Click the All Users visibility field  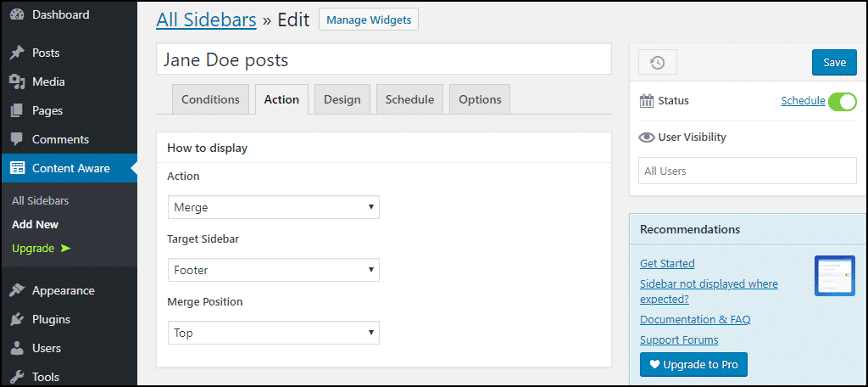[747, 171]
